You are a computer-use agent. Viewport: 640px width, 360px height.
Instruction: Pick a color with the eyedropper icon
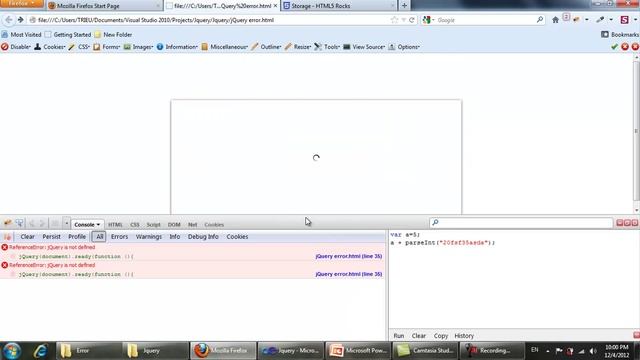600,20
